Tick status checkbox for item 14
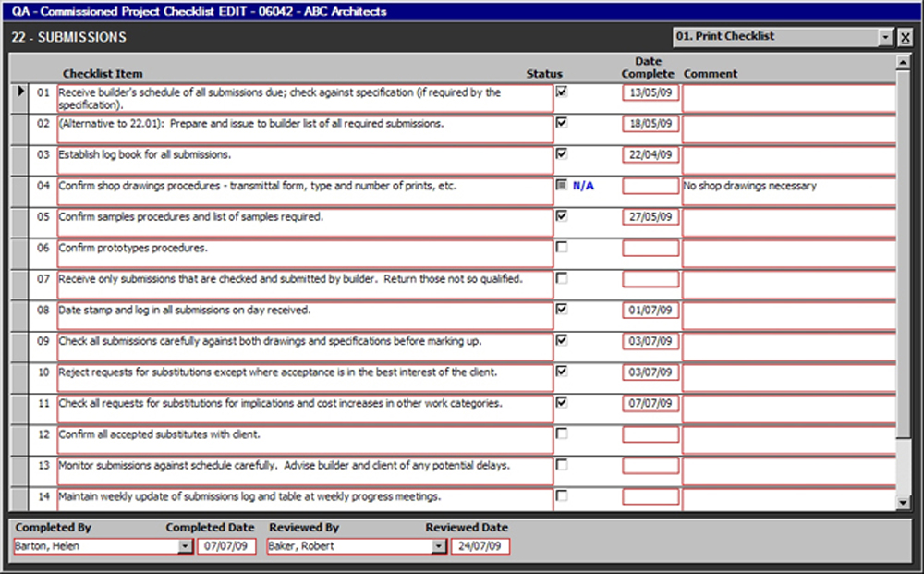 click(x=562, y=495)
